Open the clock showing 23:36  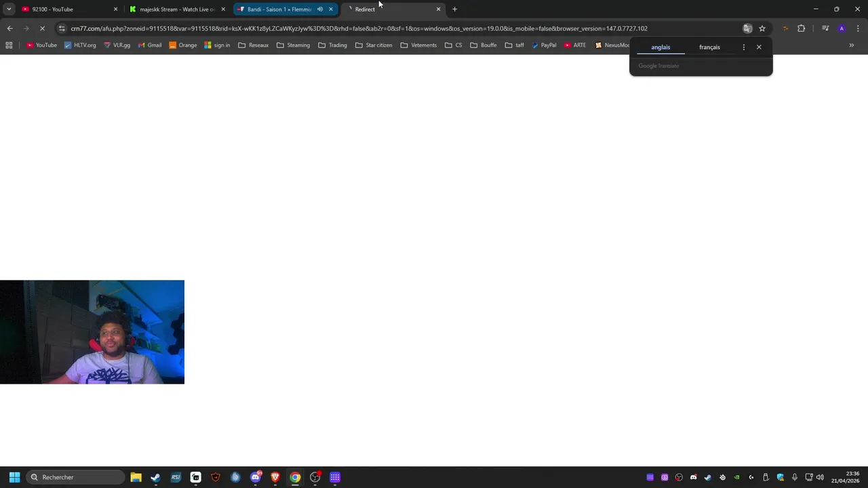tap(846, 477)
